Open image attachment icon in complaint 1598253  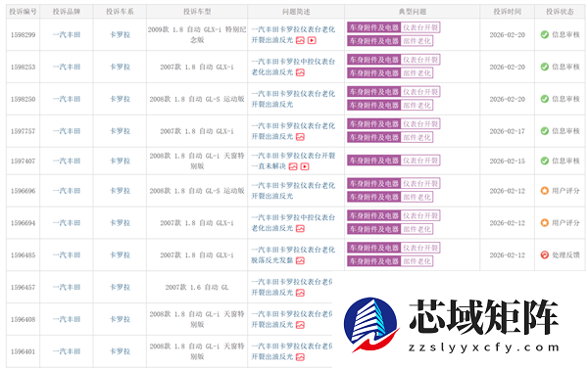point(300,72)
